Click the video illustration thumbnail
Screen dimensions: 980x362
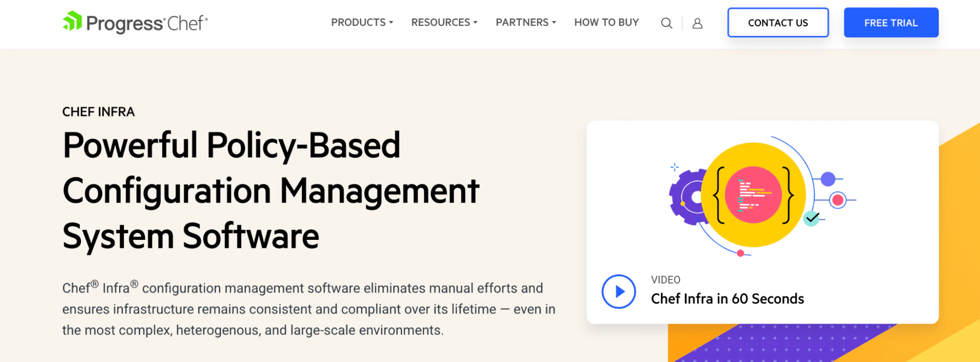point(762,196)
